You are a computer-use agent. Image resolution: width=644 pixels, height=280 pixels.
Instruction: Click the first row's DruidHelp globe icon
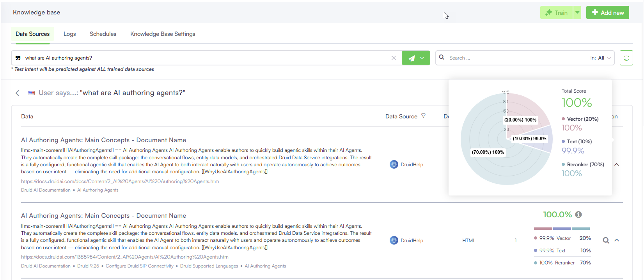coord(394,164)
